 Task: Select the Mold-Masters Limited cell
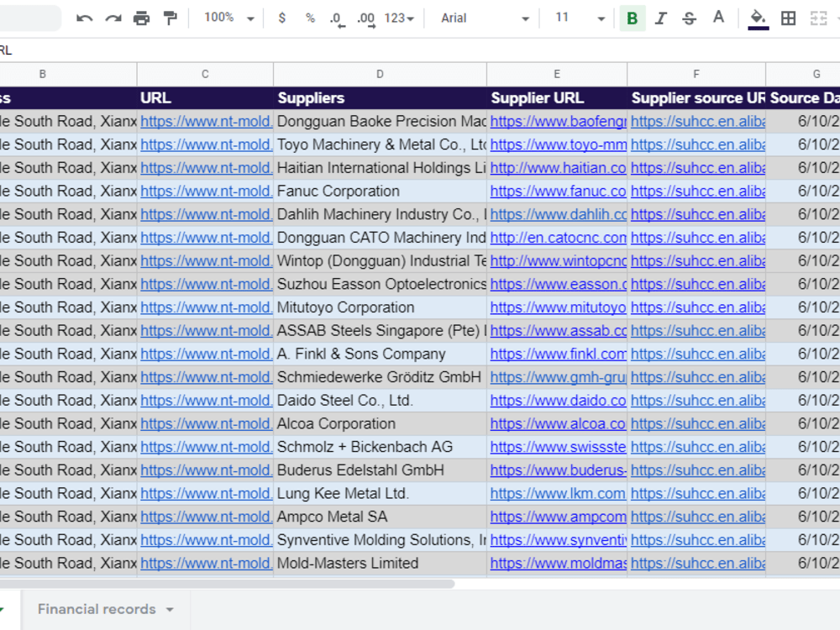click(380, 564)
